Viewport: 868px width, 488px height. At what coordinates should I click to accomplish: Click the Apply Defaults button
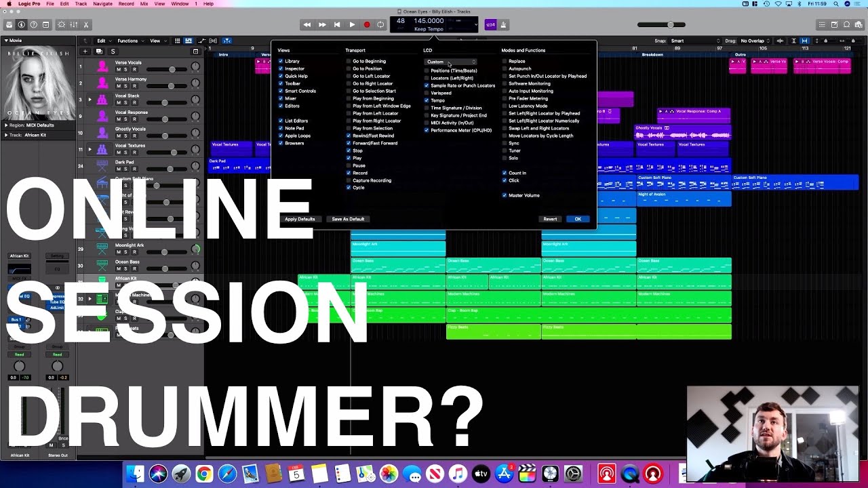pyautogui.click(x=300, y=219)
